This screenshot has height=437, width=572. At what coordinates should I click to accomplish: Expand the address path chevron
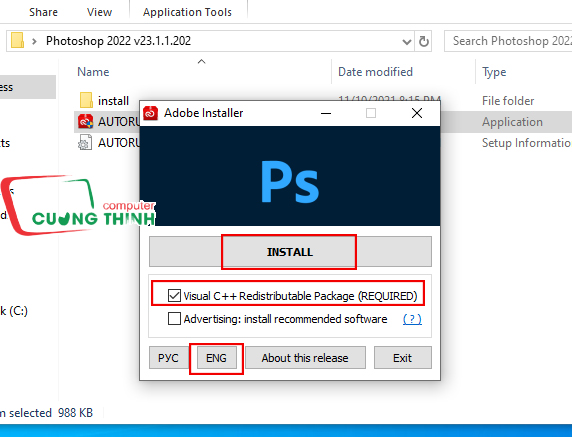point(34,41)
